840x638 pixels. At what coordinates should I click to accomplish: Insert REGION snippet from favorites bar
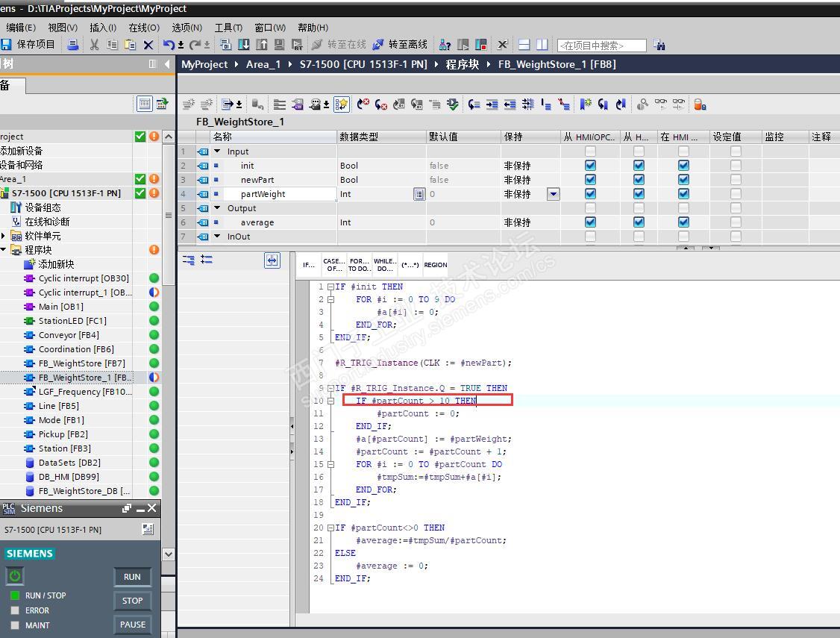pyautogui.click(x=435, y=264)
